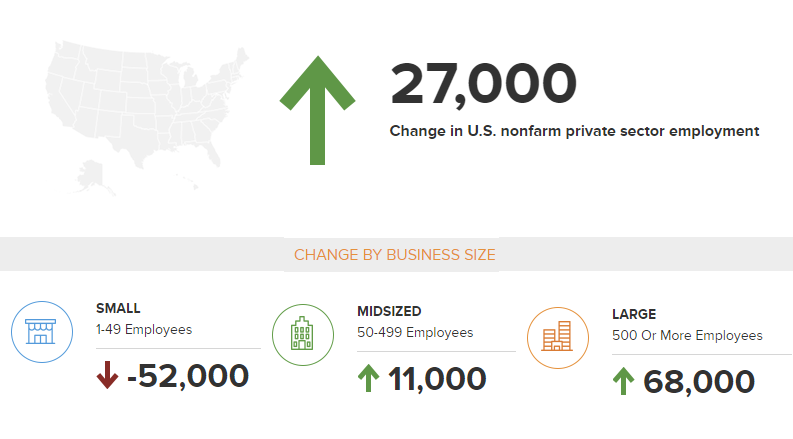Click the Change by Business Size heading
Viewport: 793px width, 439px height.
point(395,255)
